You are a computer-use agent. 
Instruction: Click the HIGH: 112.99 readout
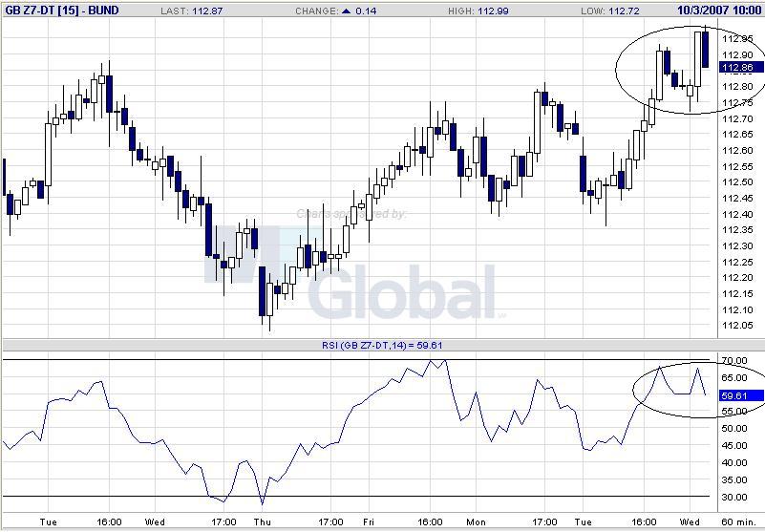[478, 11]
